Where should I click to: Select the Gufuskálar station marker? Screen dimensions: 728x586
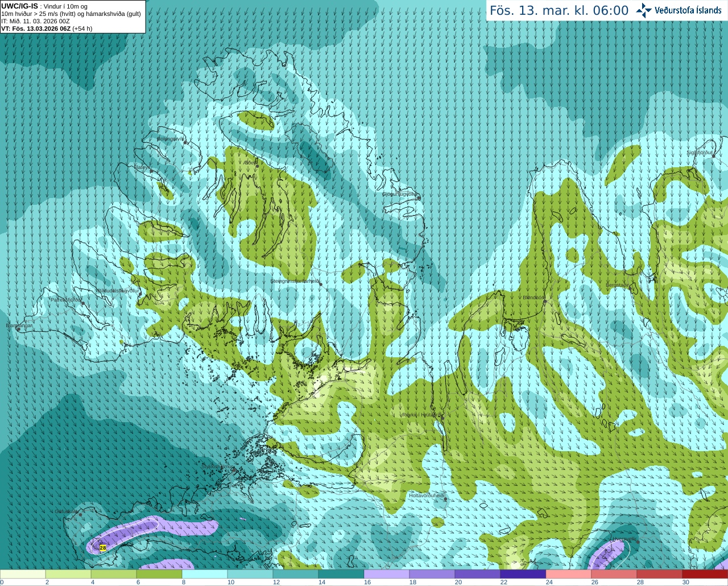click(81, 515)
